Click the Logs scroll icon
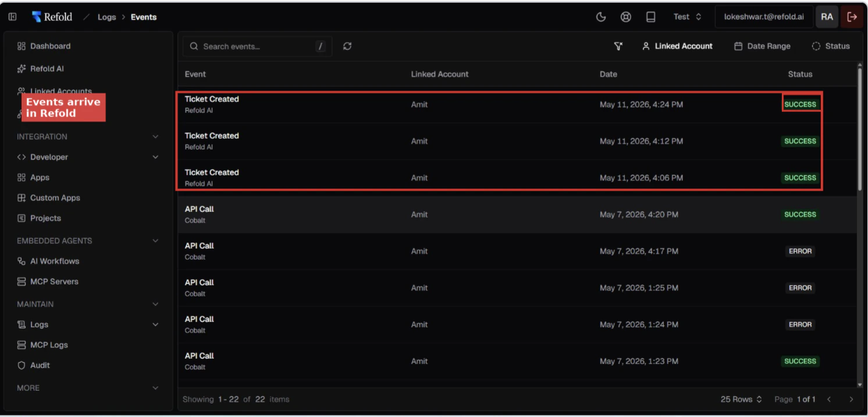The image size is (868, 417). coord(22,324)
